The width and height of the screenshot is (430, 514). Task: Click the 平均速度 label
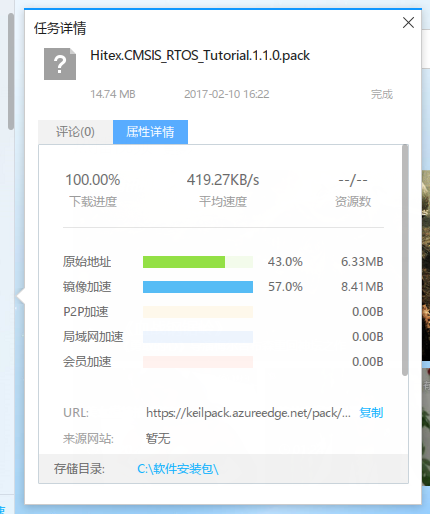pyautogui.click(x=223, y=202)
